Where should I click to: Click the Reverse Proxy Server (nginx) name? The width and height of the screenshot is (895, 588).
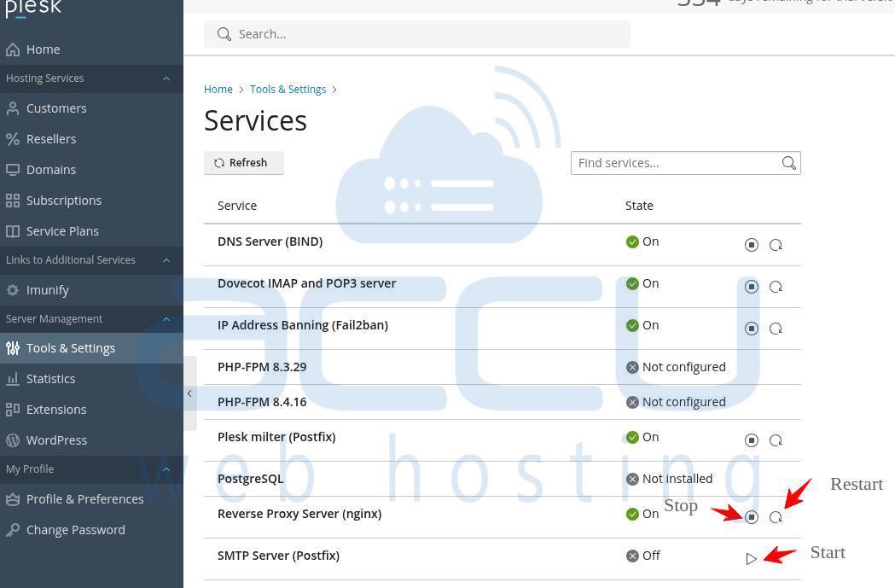click(x=299, y=514)
